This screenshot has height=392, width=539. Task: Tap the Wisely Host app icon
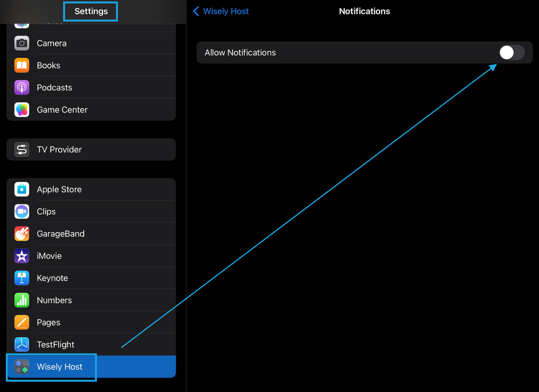coord(22,367)
